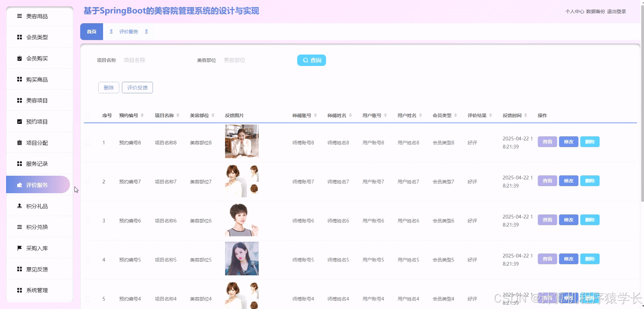
Task: Click the feedback picture in 预约编号5 row
Action: pos(242,259)
